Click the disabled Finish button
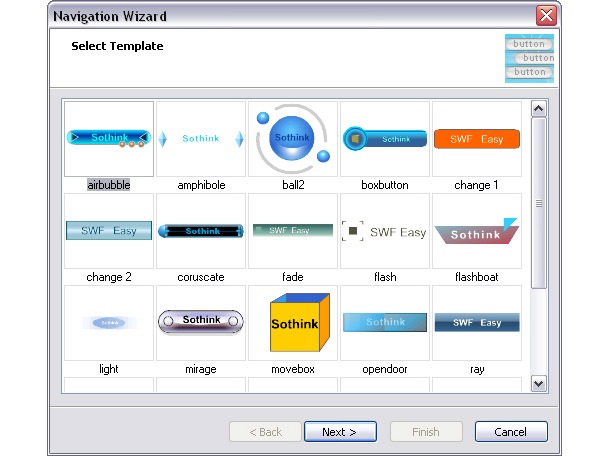This screenshot has height=456, width=608. coord(426,432)
